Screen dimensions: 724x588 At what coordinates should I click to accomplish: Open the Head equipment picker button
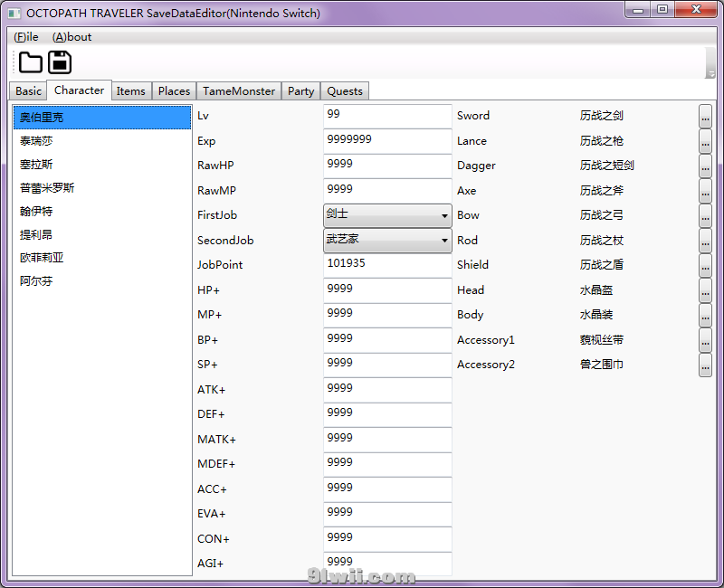[705, 290]
